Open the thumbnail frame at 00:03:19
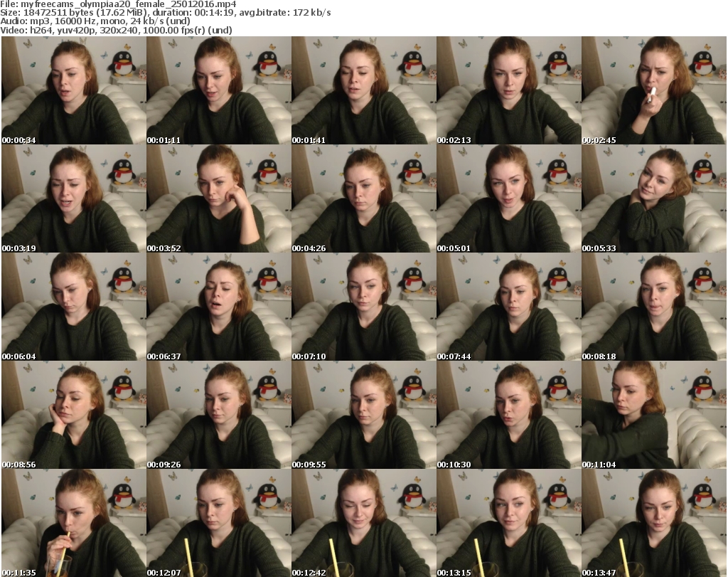The height and width of the screenshot is (577, 728). 74,198
